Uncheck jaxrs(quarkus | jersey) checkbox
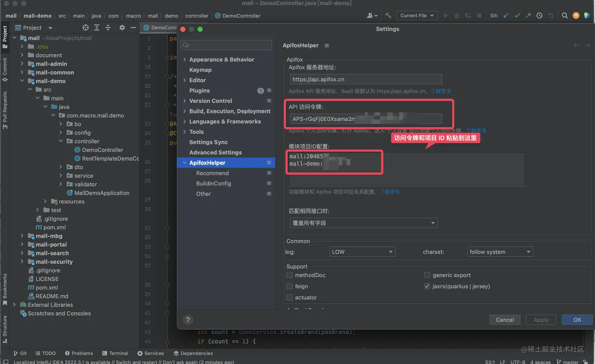The width and height of the screenshot is (595, 364). click(x=427, y=286)
